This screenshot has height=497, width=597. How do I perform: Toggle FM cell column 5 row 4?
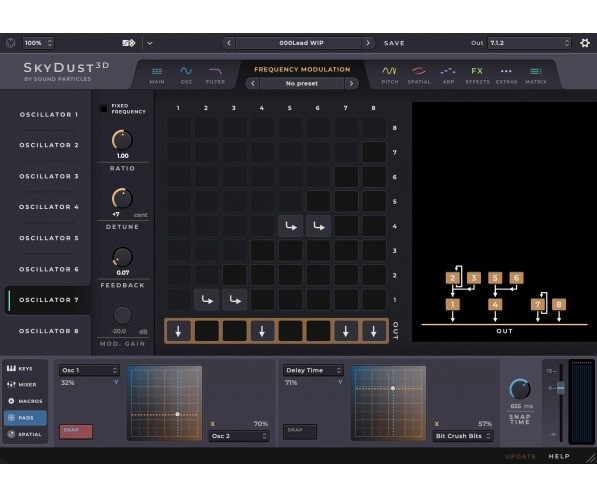pos(291,226)
